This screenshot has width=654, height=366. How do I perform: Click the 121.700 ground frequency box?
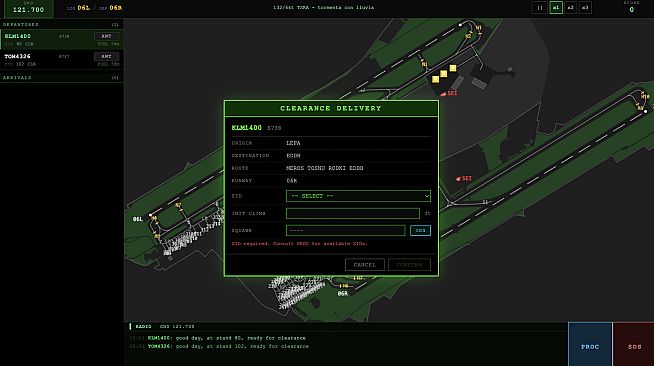pos(28,9)
